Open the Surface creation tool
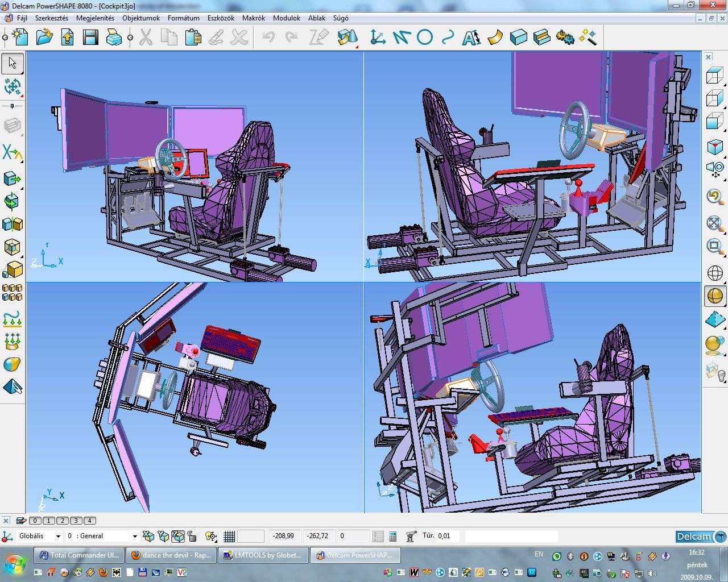The width and height of the screenshot is (728, 582). [495, 38]
